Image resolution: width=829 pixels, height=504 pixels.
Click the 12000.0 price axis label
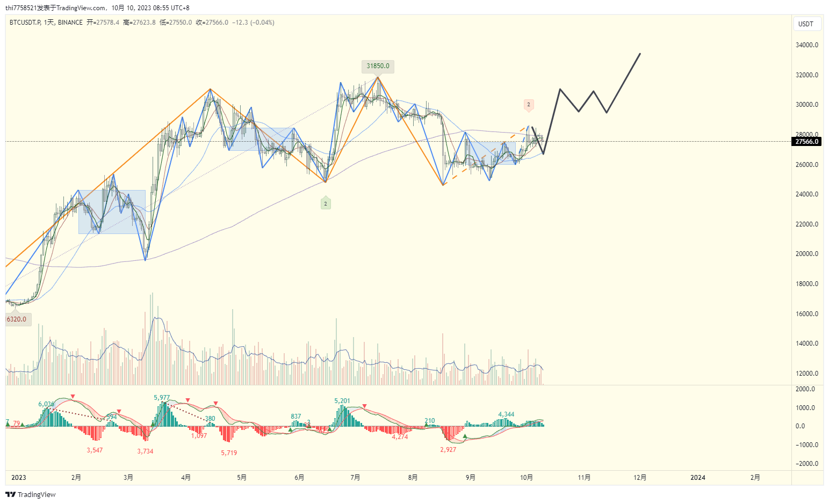(x=806, y=374)
